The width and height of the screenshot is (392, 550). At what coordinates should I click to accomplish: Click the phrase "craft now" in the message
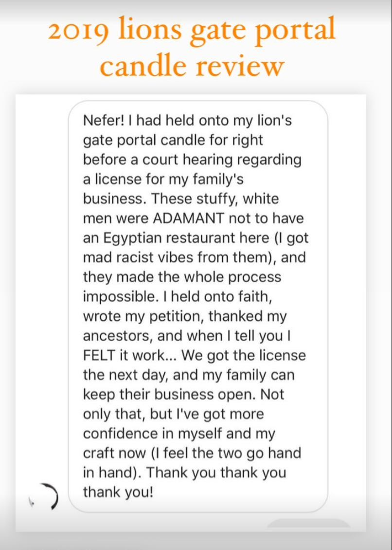[114, 453]
